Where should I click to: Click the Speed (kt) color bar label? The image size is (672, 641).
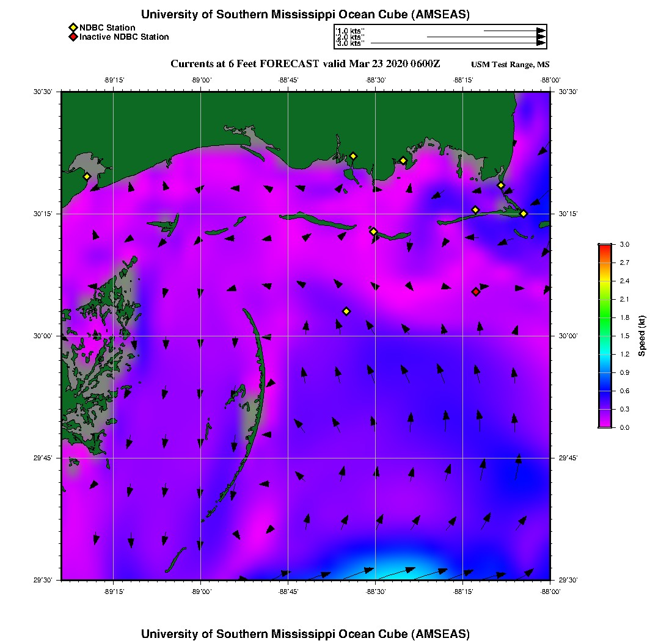(x=641, y=336)
